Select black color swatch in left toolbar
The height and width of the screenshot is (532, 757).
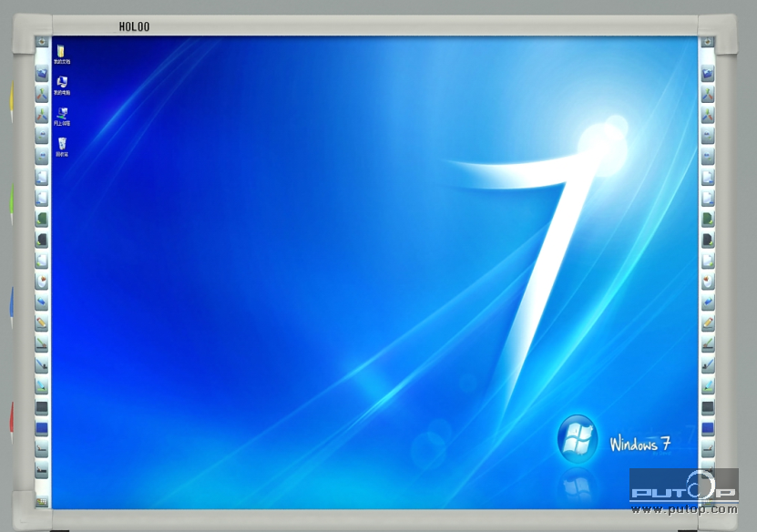pyautogui.click(x=42, y=407)
